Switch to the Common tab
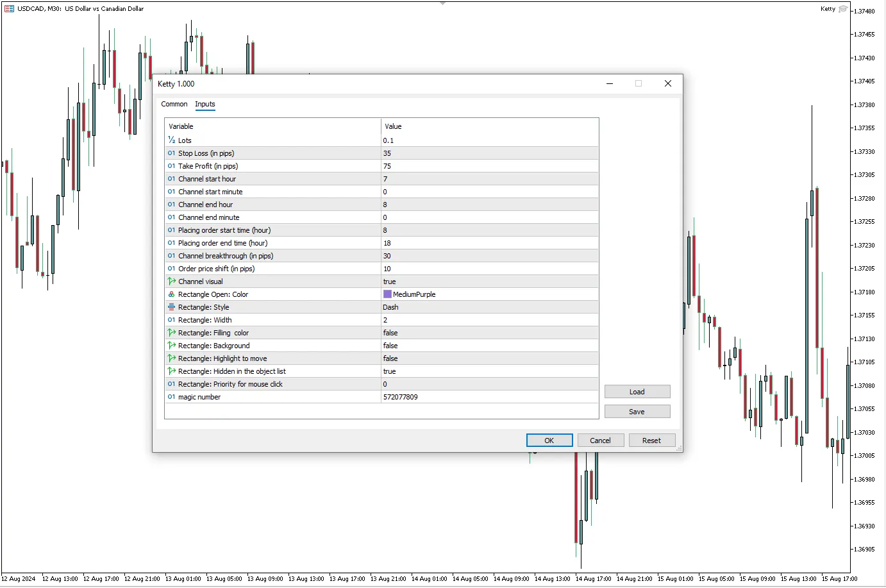The width and height of the screenshot is (886, 588). coord(174,104)
